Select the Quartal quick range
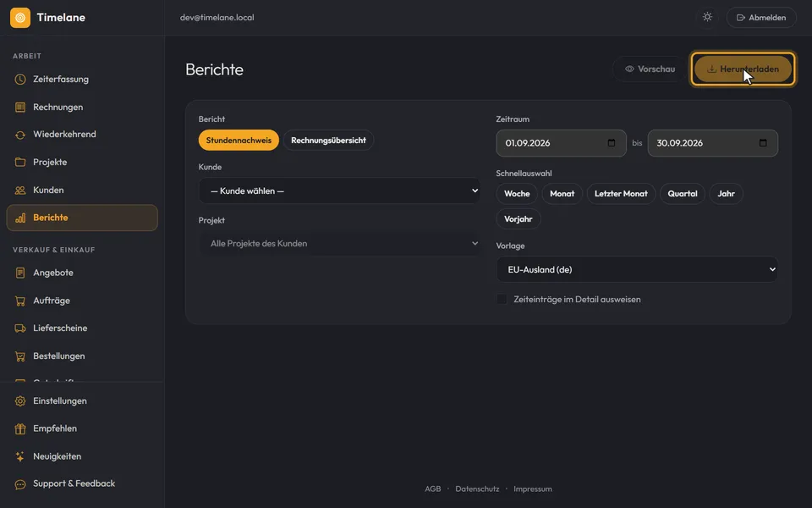Image resolution: width=812 pixels, height=508 pixels. pos(683,194)
